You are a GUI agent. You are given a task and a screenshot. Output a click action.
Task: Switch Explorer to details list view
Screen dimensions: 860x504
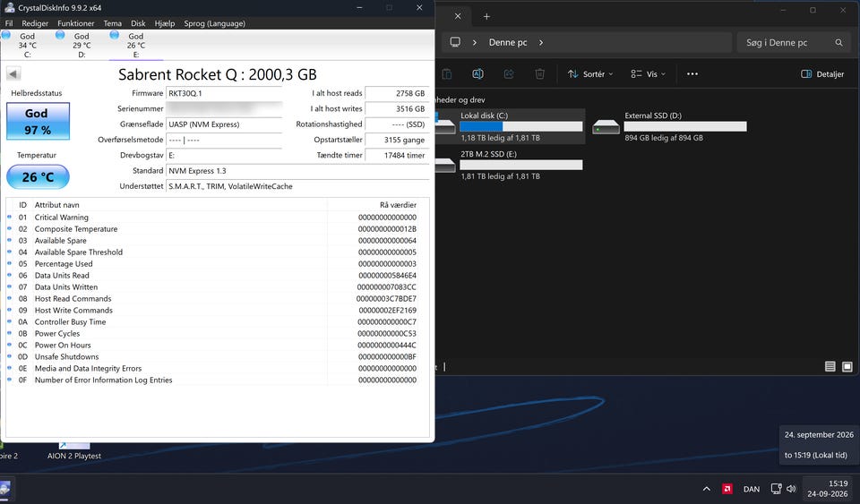[x=830, y=366]
